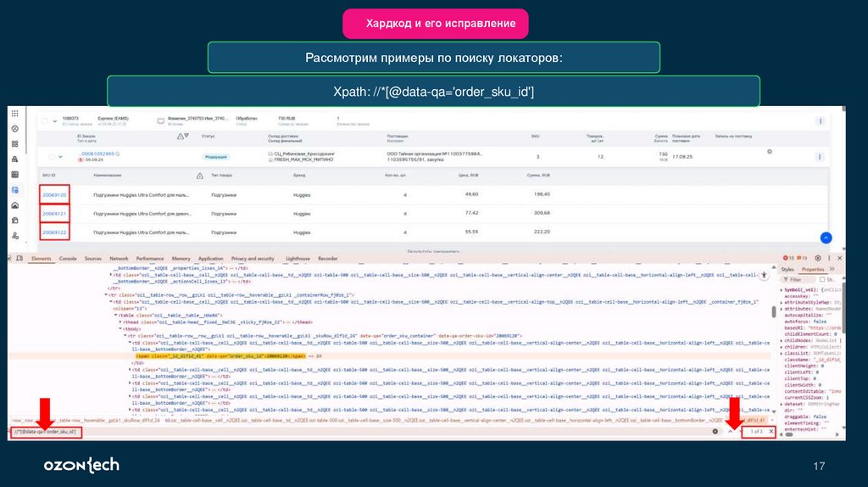Viewport: 868px width, 487px height.
Task: Click the blue scroll-to-top round button
Action: pyautogui.click(x=826, y=238)
